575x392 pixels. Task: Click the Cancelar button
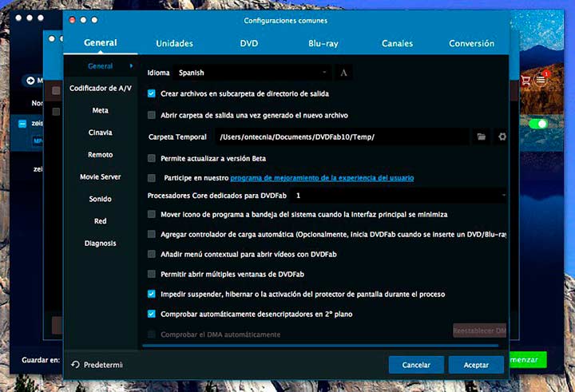416,365
